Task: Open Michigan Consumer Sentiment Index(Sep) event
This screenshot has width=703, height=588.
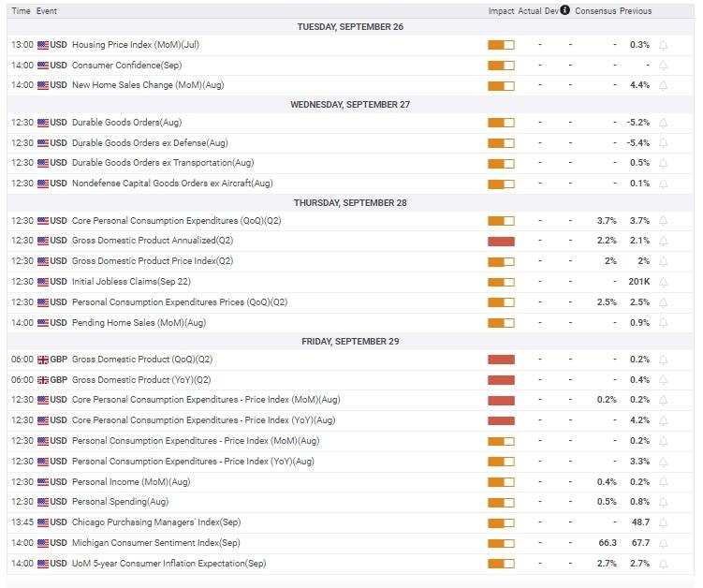Action: (156, 543)
